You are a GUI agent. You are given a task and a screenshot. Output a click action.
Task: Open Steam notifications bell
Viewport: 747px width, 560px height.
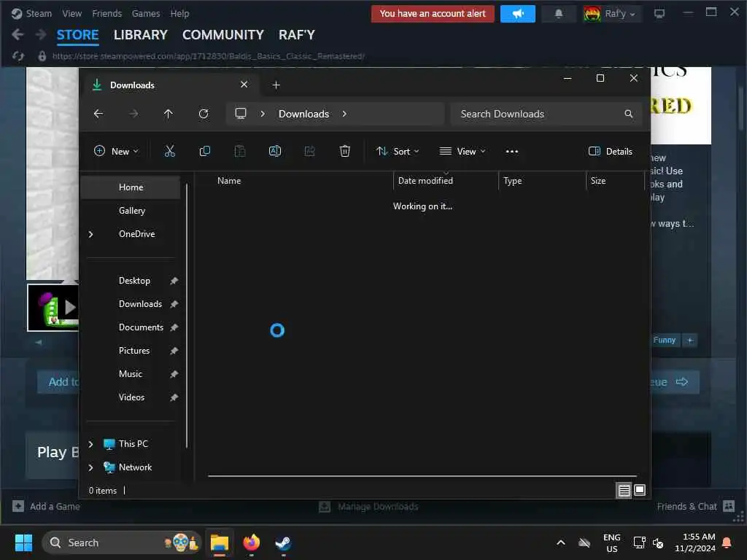point(558,14)
